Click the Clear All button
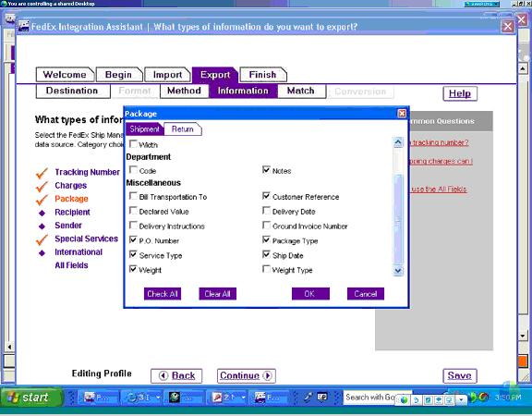 tap(217, 294)
